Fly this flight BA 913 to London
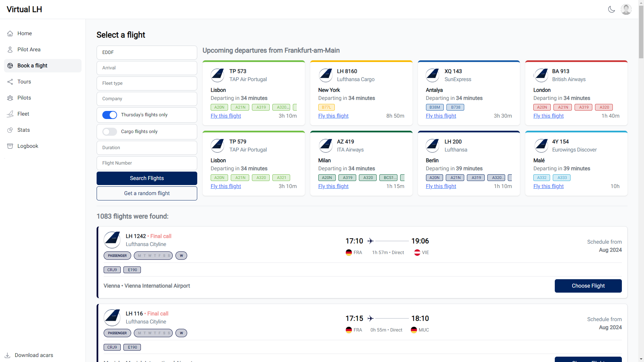The image size is (644, 362). click(x=549, y=116)
